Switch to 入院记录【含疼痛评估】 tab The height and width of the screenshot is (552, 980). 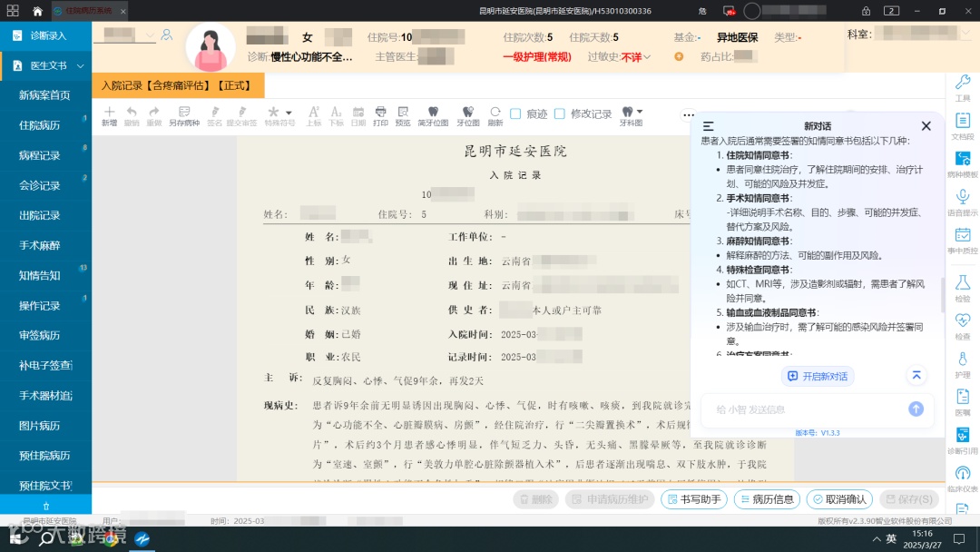point(178,85)
